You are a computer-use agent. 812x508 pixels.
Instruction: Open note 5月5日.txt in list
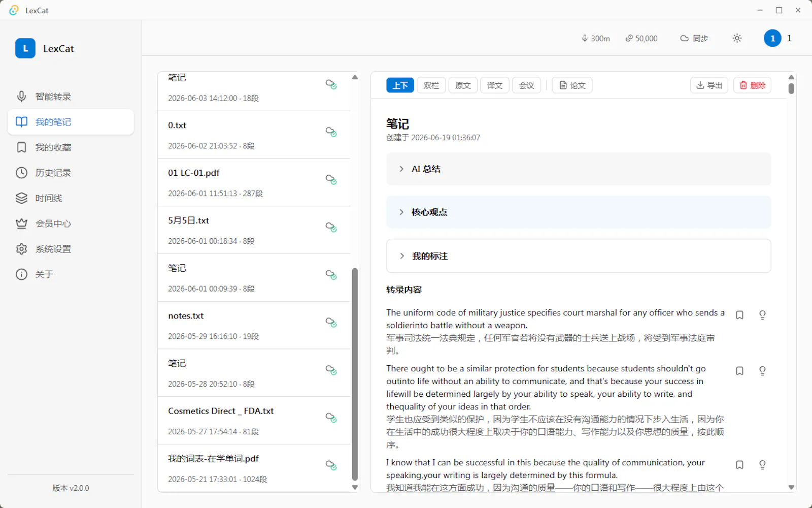pos(254,230)
